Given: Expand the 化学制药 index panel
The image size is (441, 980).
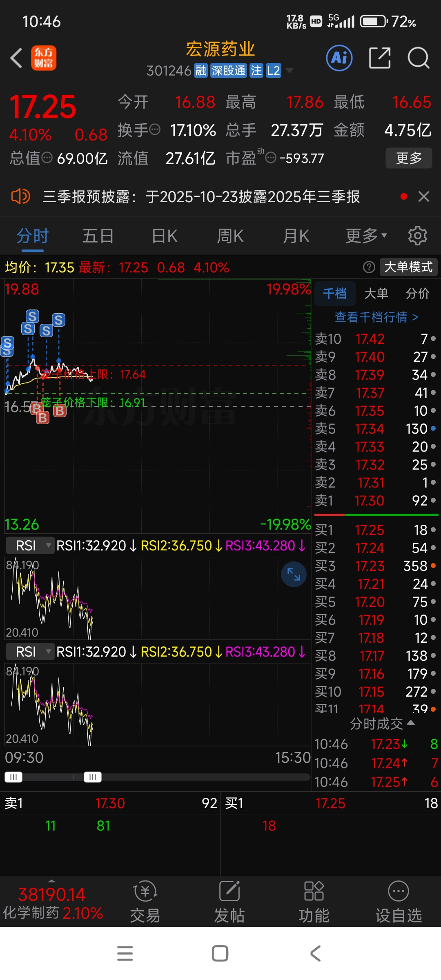Looking at the screenshot, I should [53, 902].
